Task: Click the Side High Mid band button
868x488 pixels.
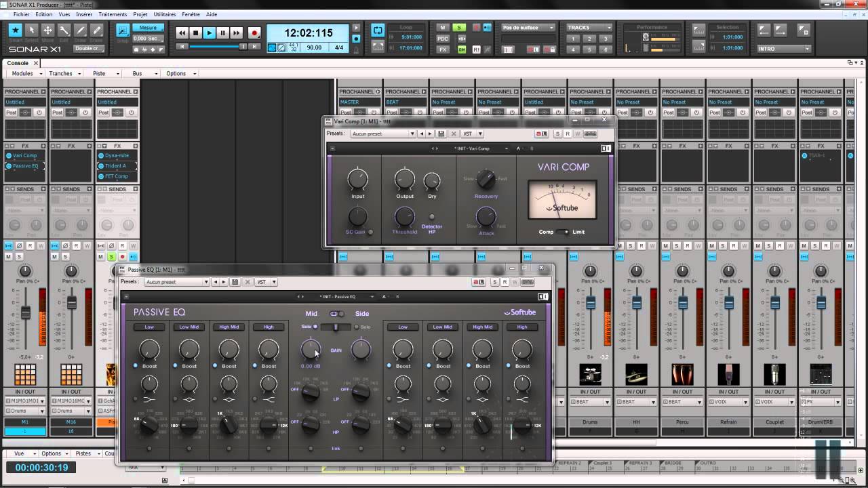Action: pos(483,327)
